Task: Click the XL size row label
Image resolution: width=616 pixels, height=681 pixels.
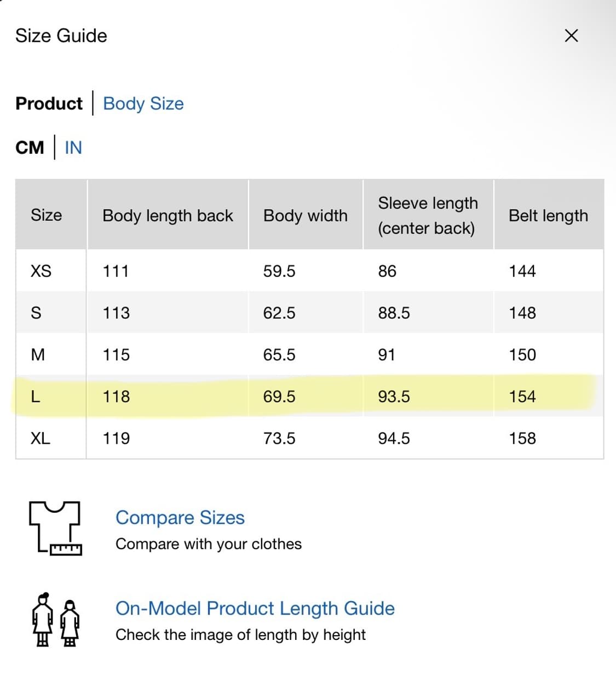Action: tap(41, 438)
